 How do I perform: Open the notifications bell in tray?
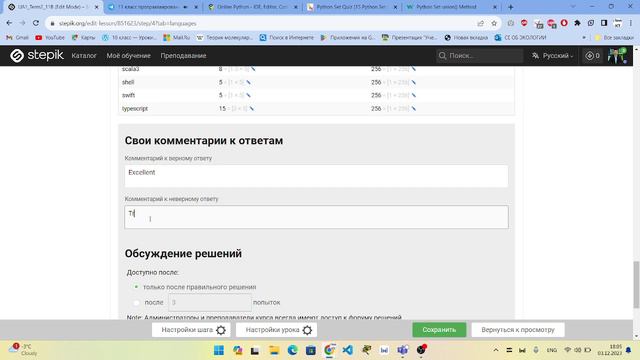(x=629, y=350)
